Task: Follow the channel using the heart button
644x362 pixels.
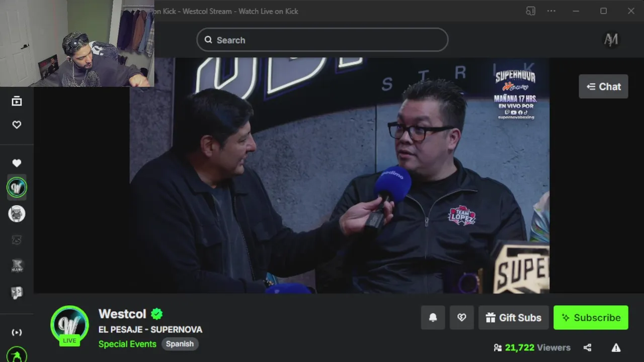Action: (x=461, y=318)
